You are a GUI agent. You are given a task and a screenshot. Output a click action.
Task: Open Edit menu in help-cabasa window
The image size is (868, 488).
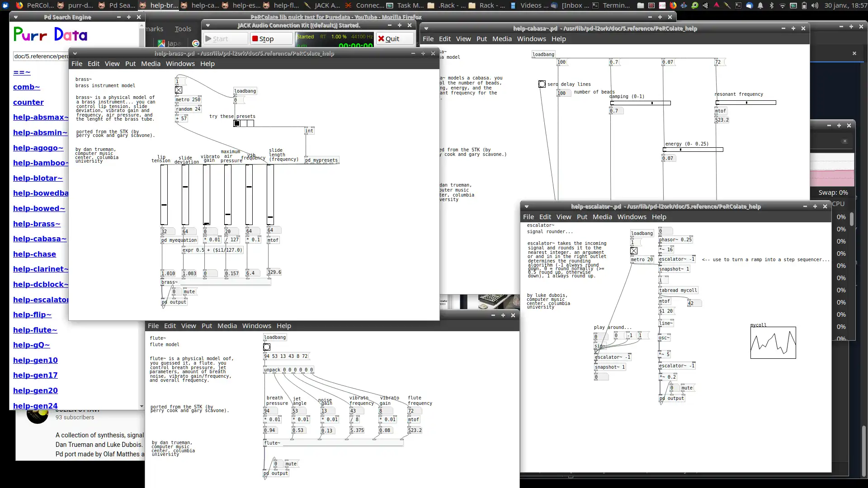[445, 39]
